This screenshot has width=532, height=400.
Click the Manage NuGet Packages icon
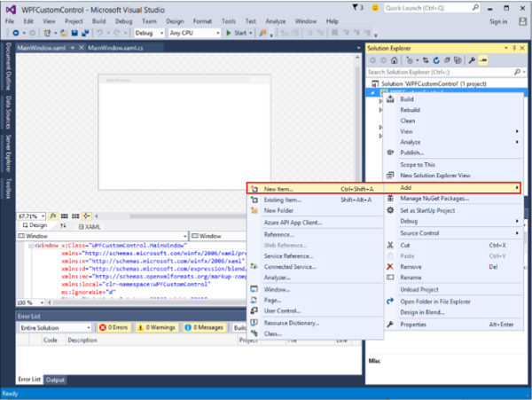(x=391, y=199)
